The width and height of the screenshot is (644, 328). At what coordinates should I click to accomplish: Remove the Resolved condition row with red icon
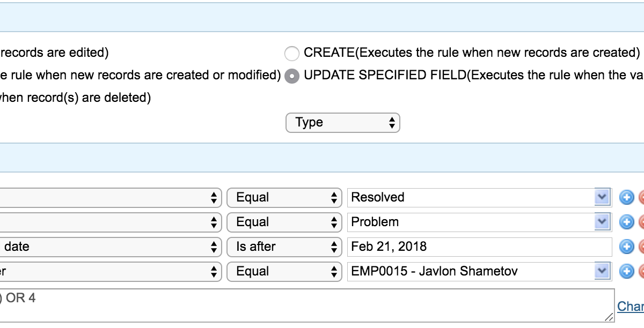[641, 198]
